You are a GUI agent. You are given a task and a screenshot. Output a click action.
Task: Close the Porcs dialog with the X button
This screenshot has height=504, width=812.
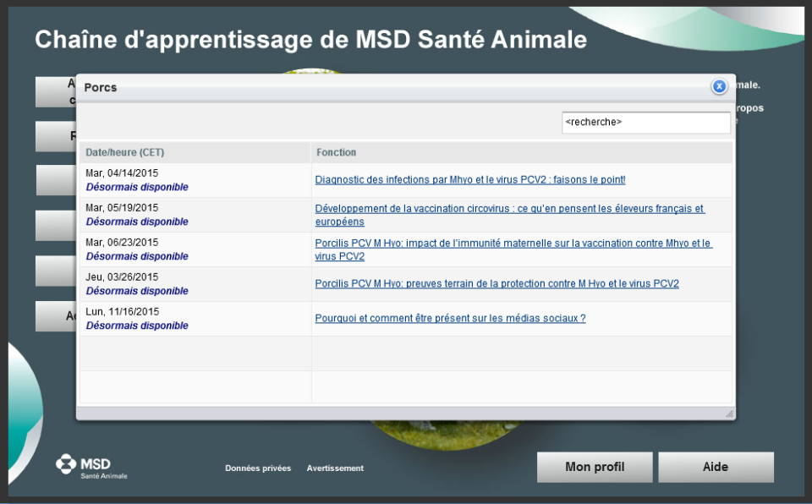(719, 86)
